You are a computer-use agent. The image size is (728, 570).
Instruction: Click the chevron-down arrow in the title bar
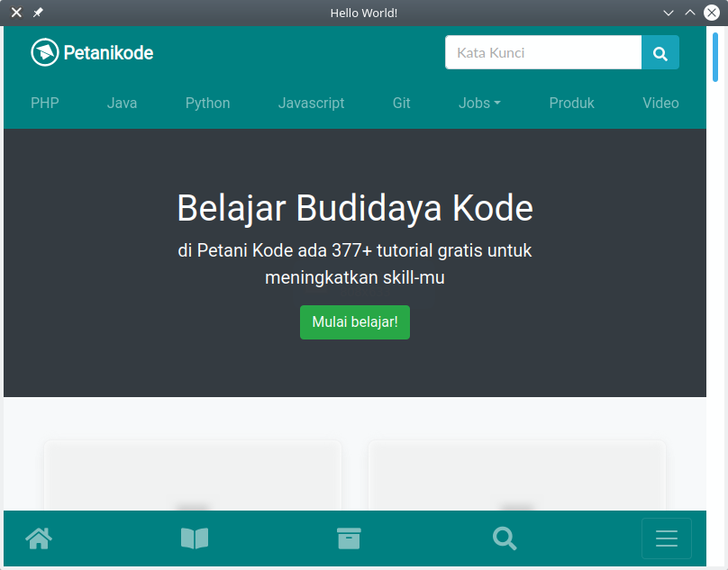point(669,13)
